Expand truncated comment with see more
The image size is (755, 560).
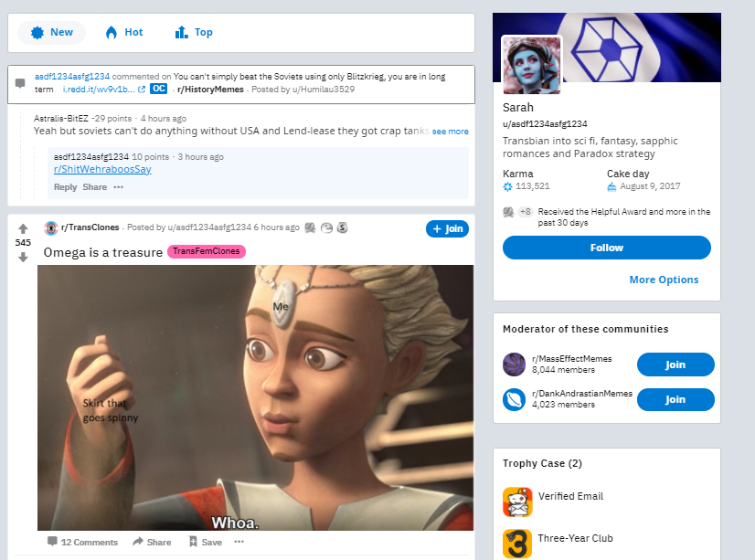point(450,132)
